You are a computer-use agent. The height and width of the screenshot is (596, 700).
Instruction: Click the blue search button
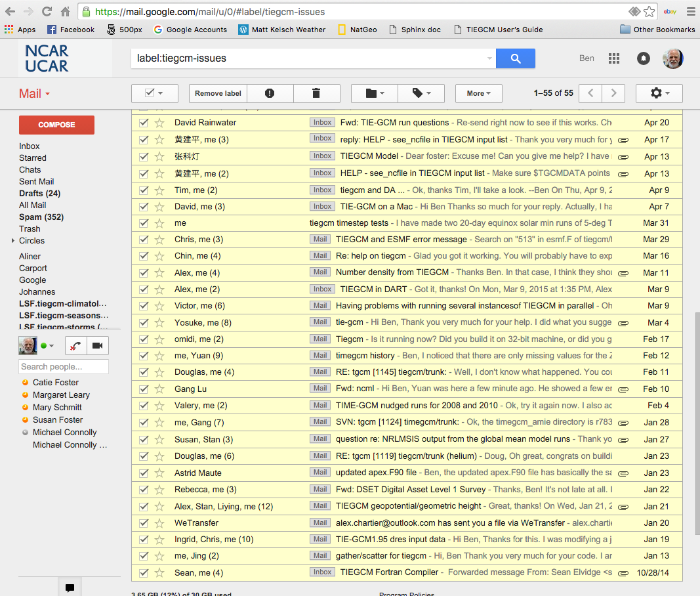tap(515, 58)
